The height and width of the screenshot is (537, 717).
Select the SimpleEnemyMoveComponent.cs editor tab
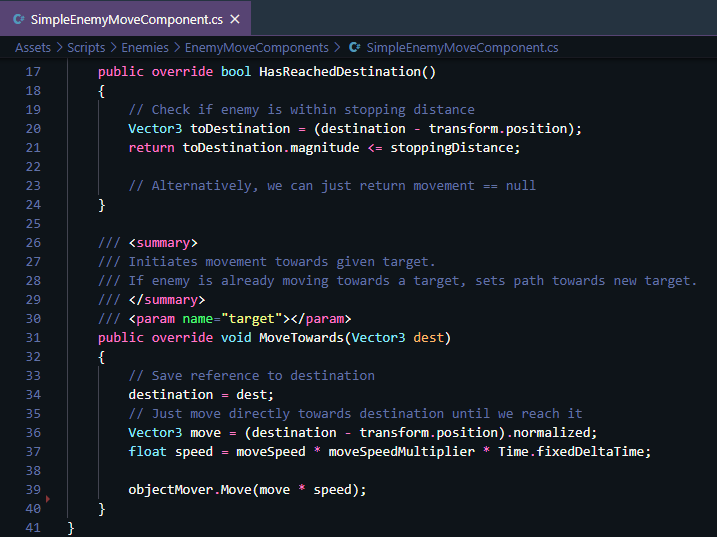pos(125,19)
